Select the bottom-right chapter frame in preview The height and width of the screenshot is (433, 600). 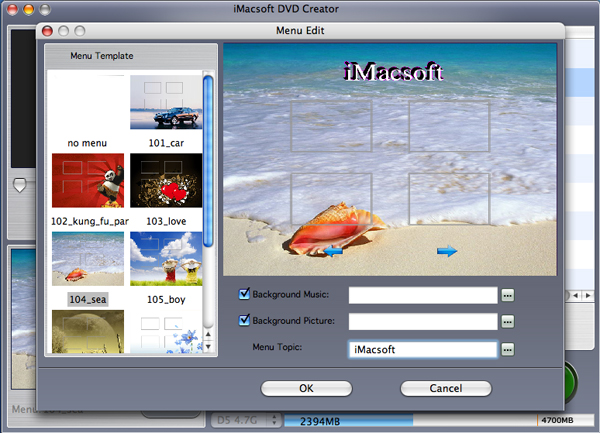tap(449, 199)
